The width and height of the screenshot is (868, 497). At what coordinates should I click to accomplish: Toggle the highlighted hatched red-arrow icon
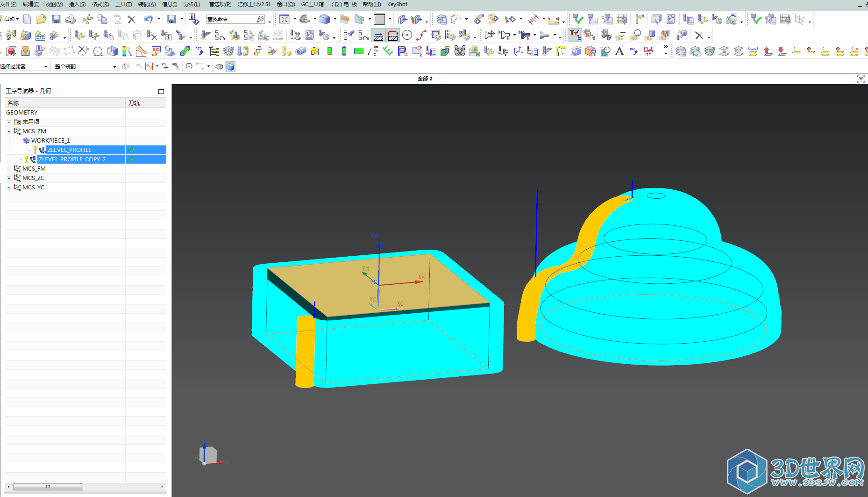click(393, 35)
